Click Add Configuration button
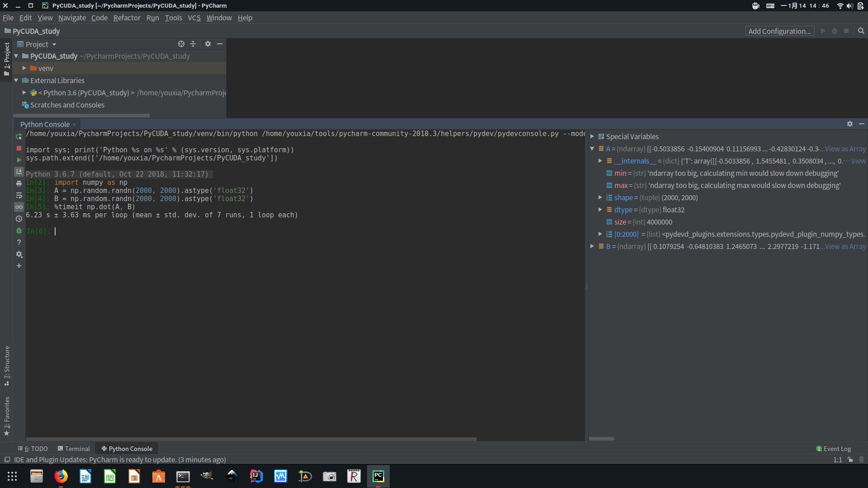The image size is (868, 488). click(x=779, y=31)
